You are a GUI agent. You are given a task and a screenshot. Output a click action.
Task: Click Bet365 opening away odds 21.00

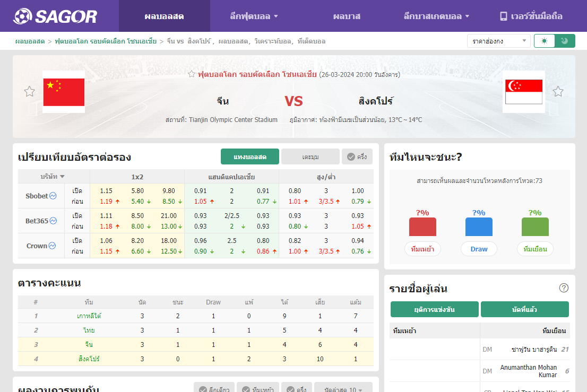[169, 215]
